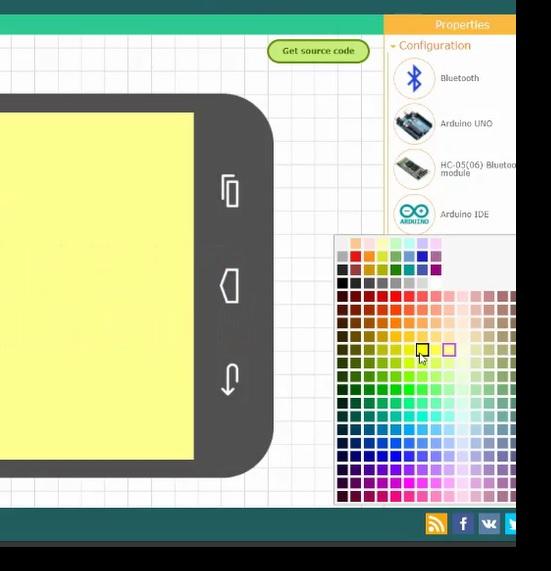
Task: Pick the light yellow swatch outlined in purple
Action: (449, 350)
